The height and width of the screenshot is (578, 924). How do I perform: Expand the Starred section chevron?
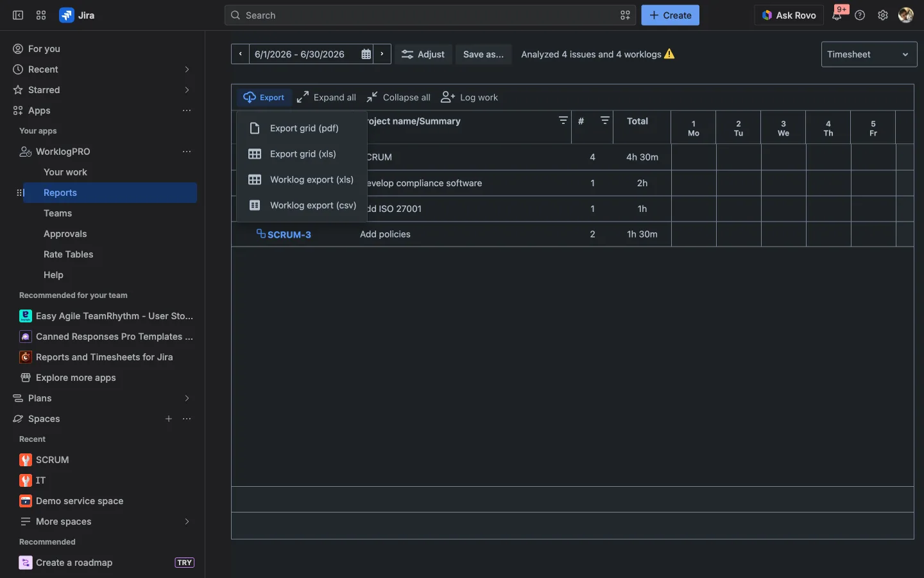tap(187, 90)
